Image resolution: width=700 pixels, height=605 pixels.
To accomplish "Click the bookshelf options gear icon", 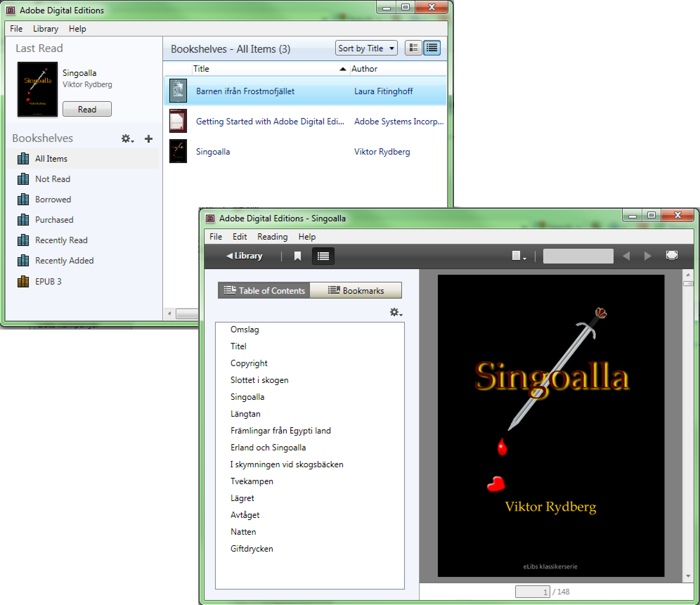I will point(128,139).
